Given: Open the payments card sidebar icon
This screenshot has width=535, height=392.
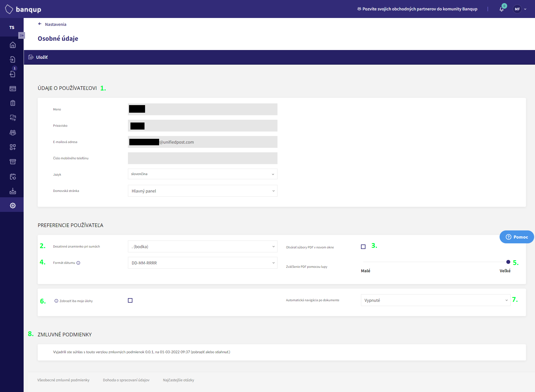Looking at the screenshot, I should tap(13, 89).
